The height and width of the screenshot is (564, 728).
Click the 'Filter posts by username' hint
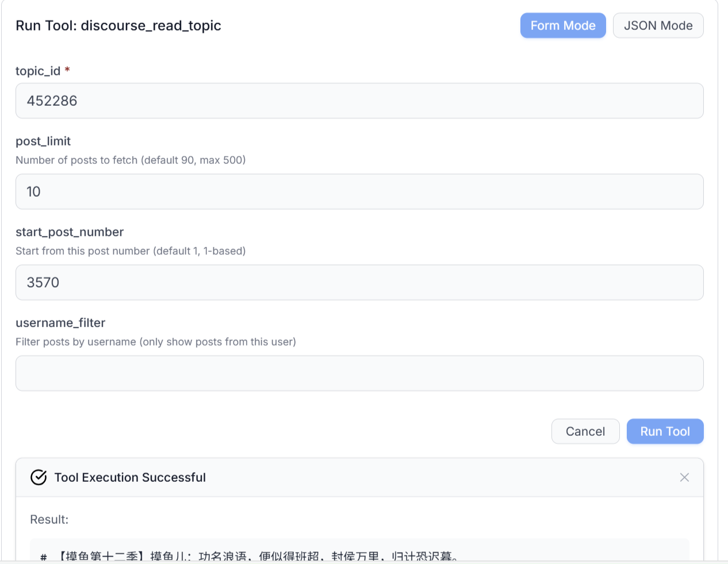point(156,342)
